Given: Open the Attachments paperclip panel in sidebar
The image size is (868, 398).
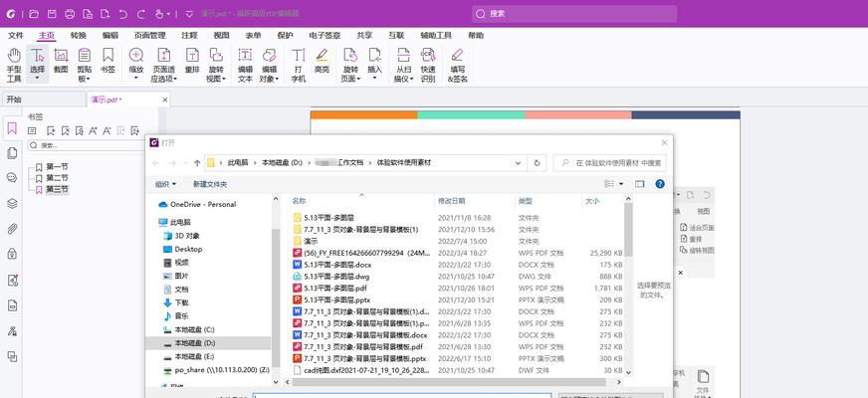Looking at the screenshot, I should click(12, 229).
